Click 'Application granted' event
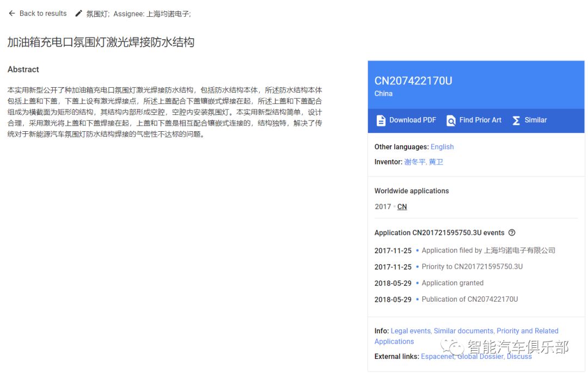Viewport: 588px width, 373px height. coord(452,283)
